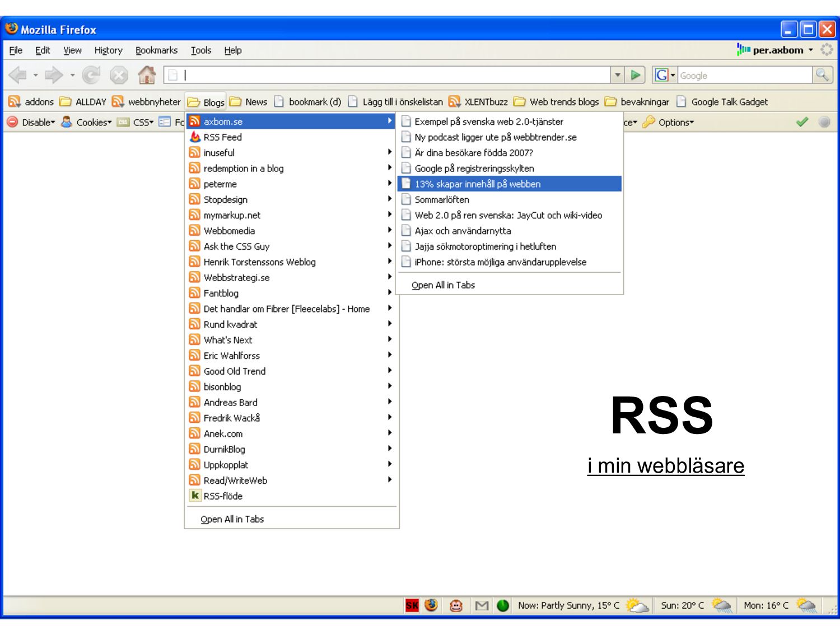Click the Gmail envelope status icon
Screen dimensions: 840x630
click(x=482, y=605)
